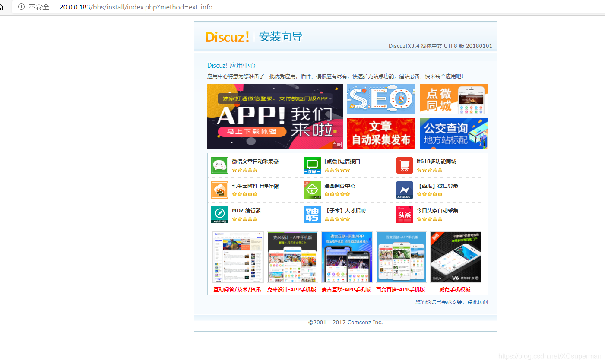The height and width of the screenshot is (364, 605).
Task: Open the 文章自动采集发布 red banner
Action: (381, 133)
